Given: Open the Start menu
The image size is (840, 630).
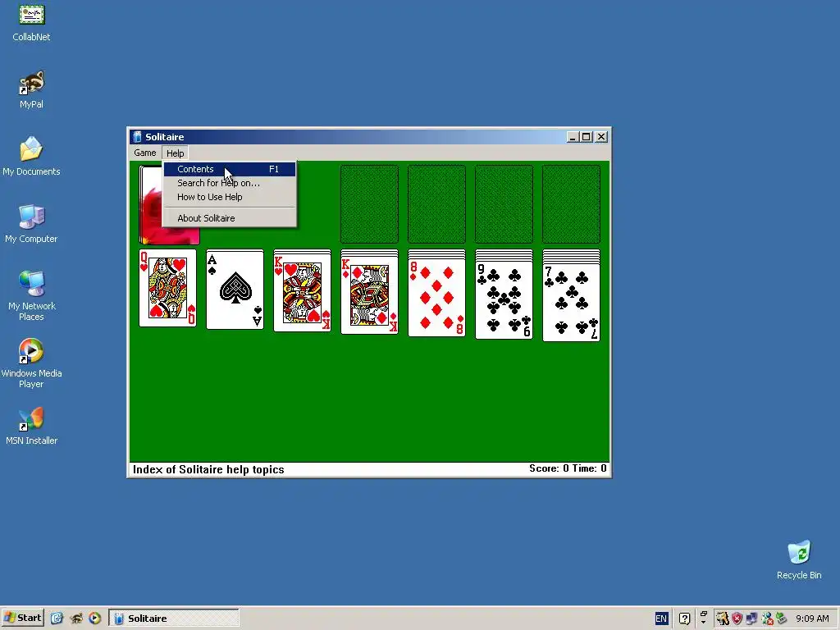Looking at the screenshot, I should 22,619.
